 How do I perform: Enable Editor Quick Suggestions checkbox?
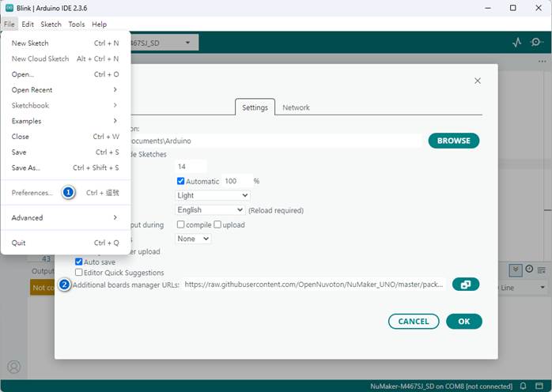pos(79,272)
